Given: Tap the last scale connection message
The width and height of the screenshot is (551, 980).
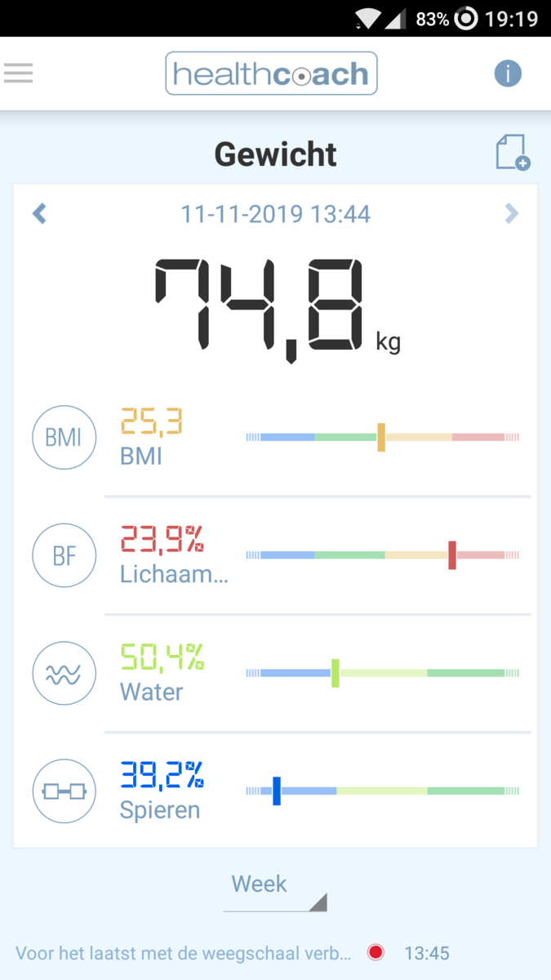Looking at the screenshot, I should 184,953.
